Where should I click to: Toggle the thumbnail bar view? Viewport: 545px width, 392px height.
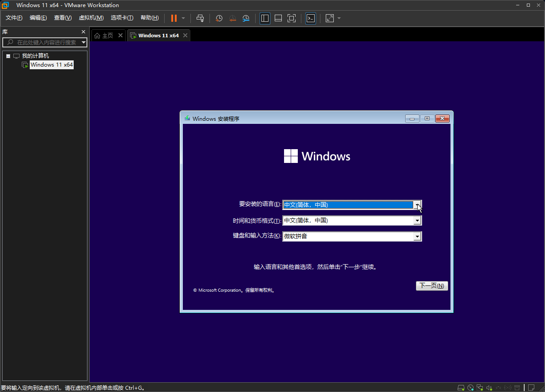(278, 18)
